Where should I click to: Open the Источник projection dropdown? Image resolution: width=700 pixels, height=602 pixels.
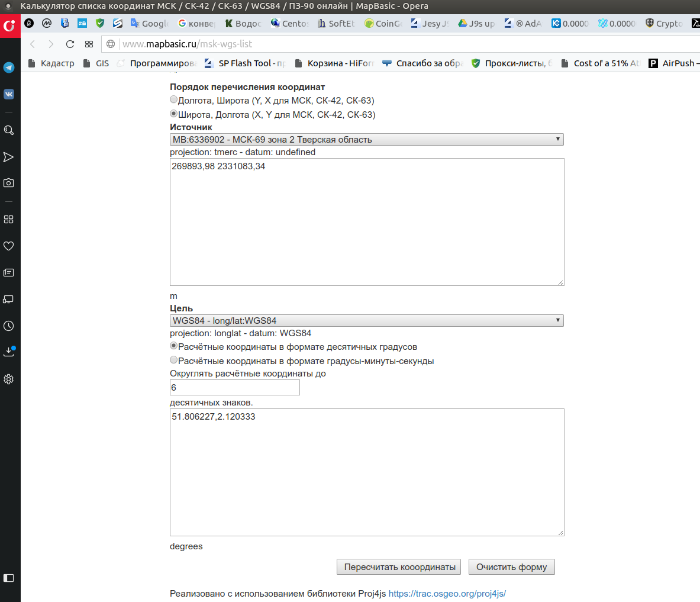point(366,139)
